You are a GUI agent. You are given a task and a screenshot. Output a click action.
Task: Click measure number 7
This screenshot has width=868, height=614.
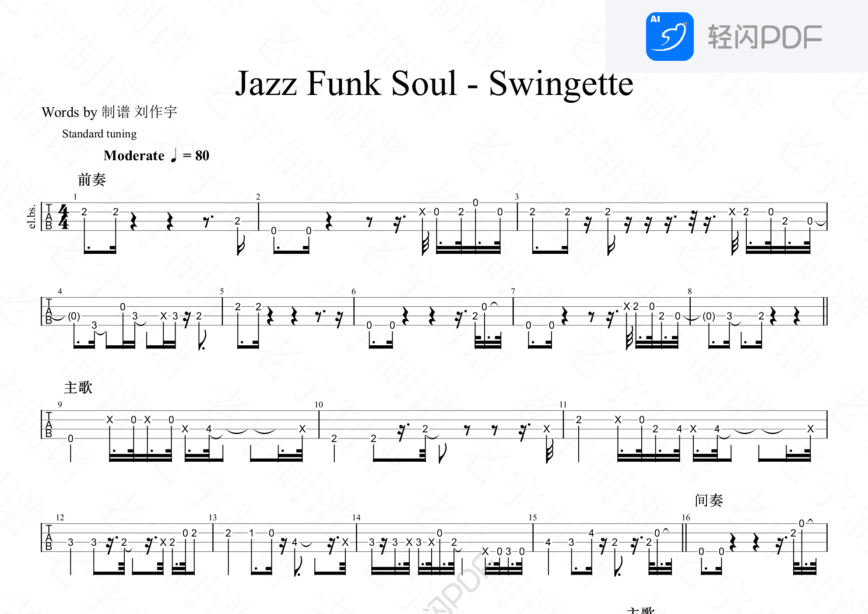point(513,291)
